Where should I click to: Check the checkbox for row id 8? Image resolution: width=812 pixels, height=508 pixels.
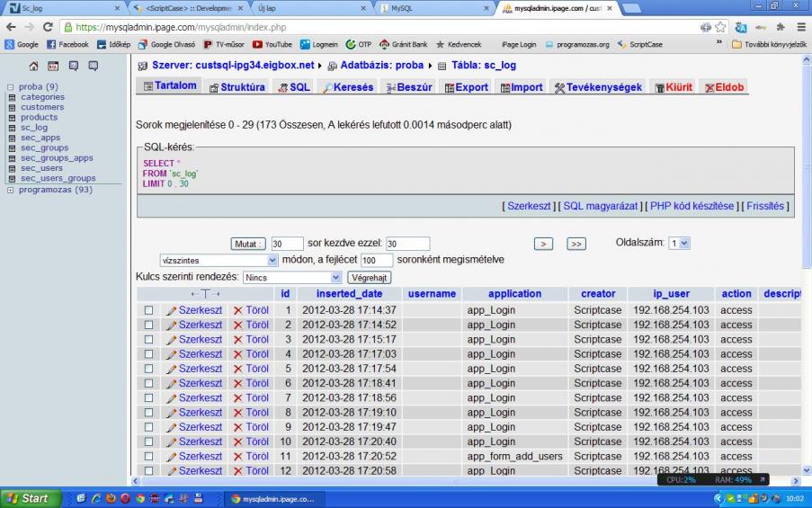[148, 412]
